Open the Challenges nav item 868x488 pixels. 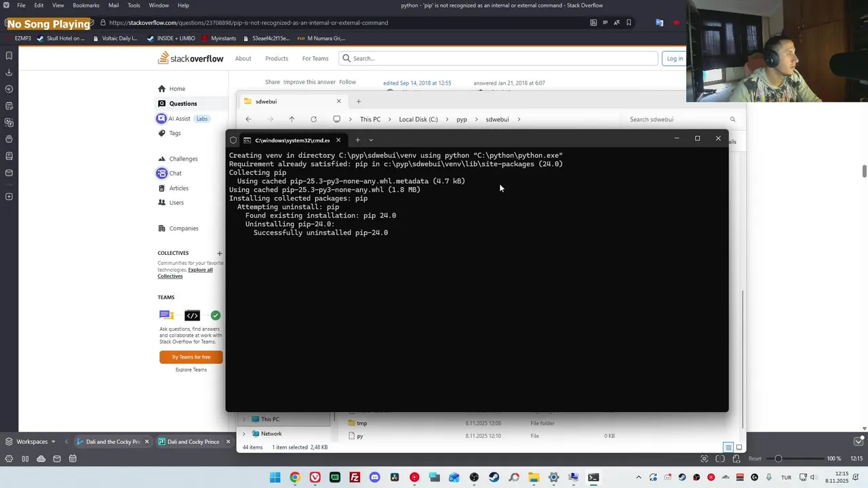[184, 159]
